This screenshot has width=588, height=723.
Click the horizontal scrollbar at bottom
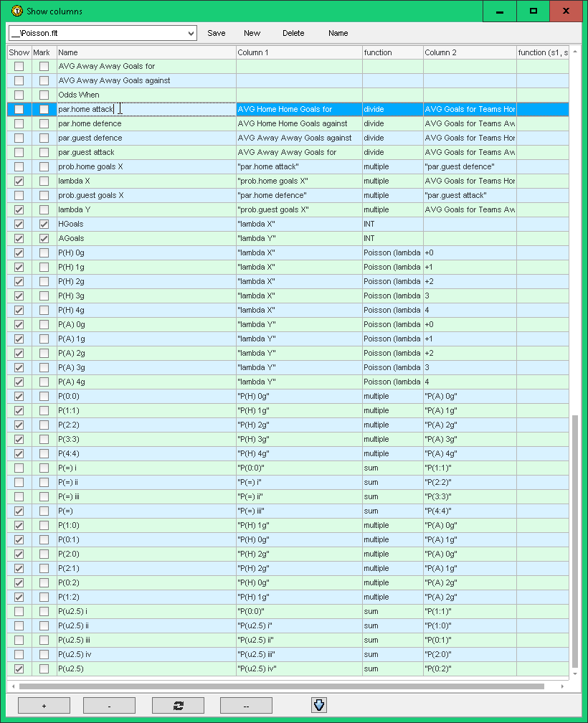(x=287, y=686)
